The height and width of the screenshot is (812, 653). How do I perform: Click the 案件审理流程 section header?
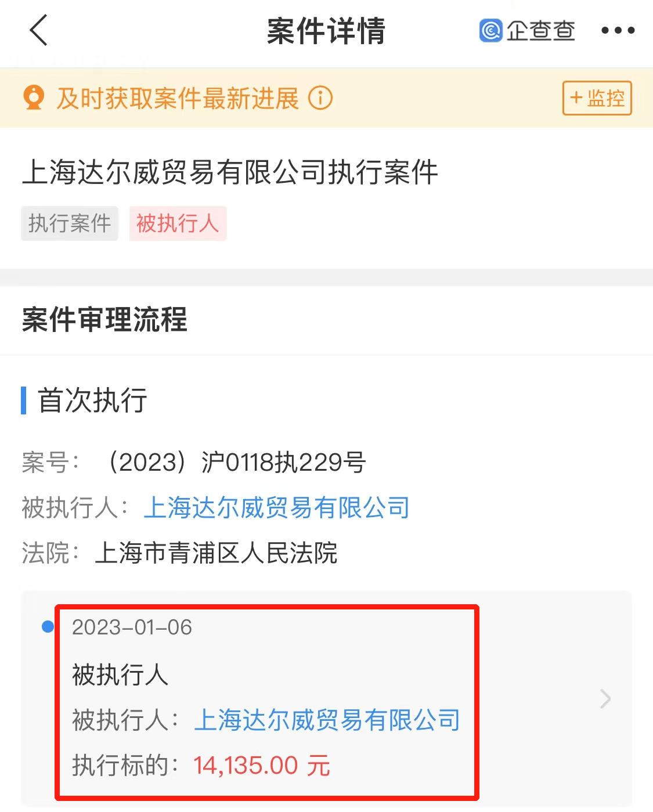point(104,320)
